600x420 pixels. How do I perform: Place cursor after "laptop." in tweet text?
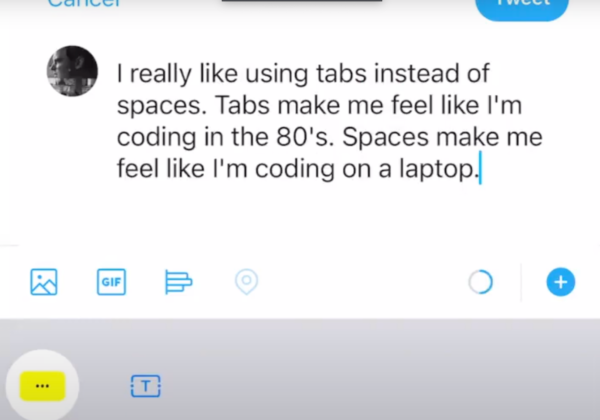click(480, 168)
